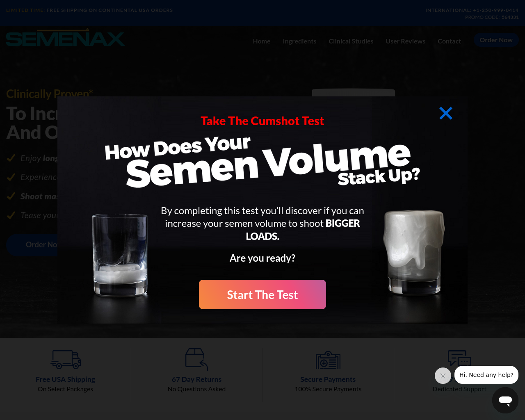The height and width of the screenshot is (420, 525).
Task: Click the Dedicated Support chat icon
Action: [x=459, y=358]
